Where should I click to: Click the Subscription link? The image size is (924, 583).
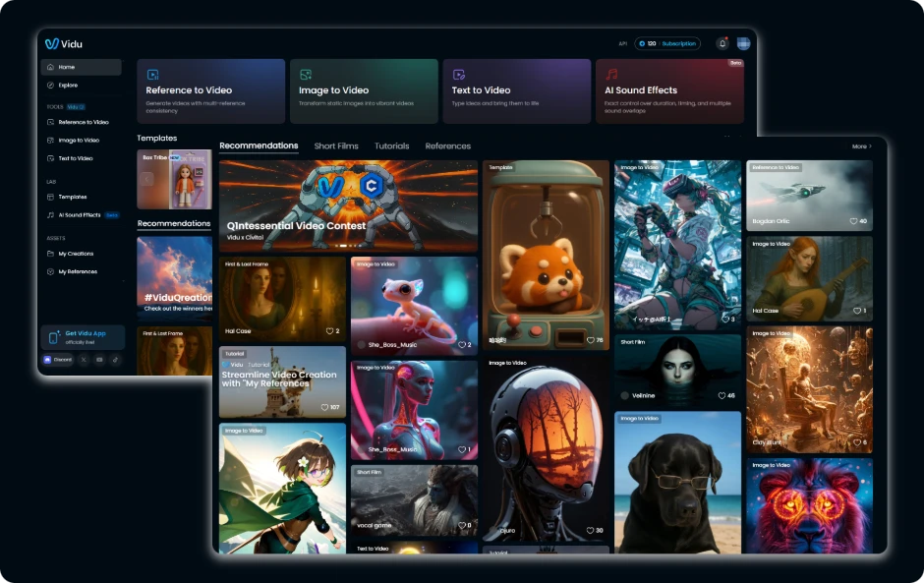(x=679, y=43)
